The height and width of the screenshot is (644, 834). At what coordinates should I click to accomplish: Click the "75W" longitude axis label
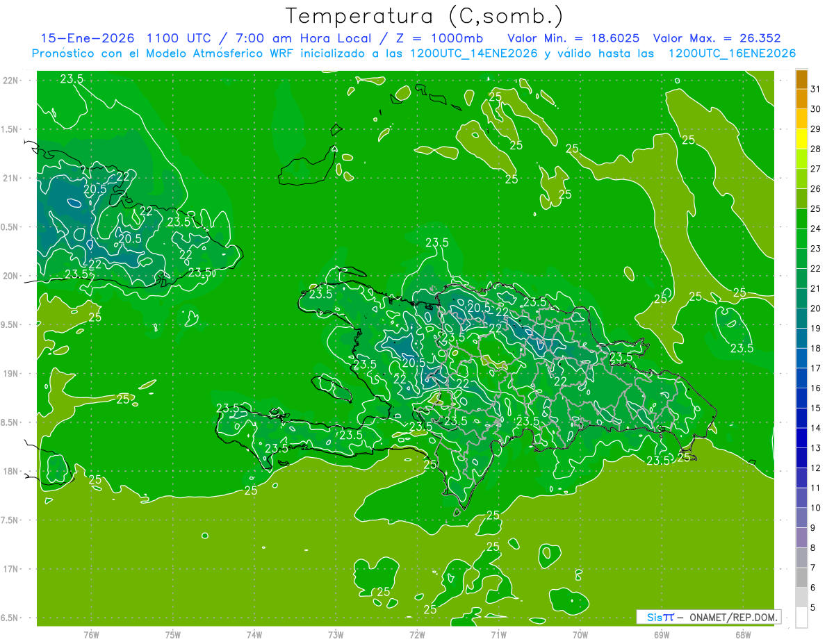tap(172, 634)
